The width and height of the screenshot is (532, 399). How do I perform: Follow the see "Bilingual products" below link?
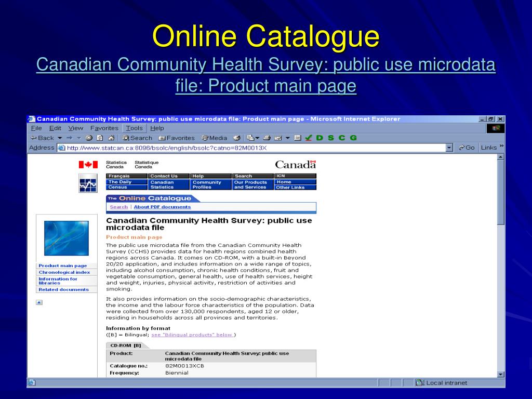pos(192,335)
